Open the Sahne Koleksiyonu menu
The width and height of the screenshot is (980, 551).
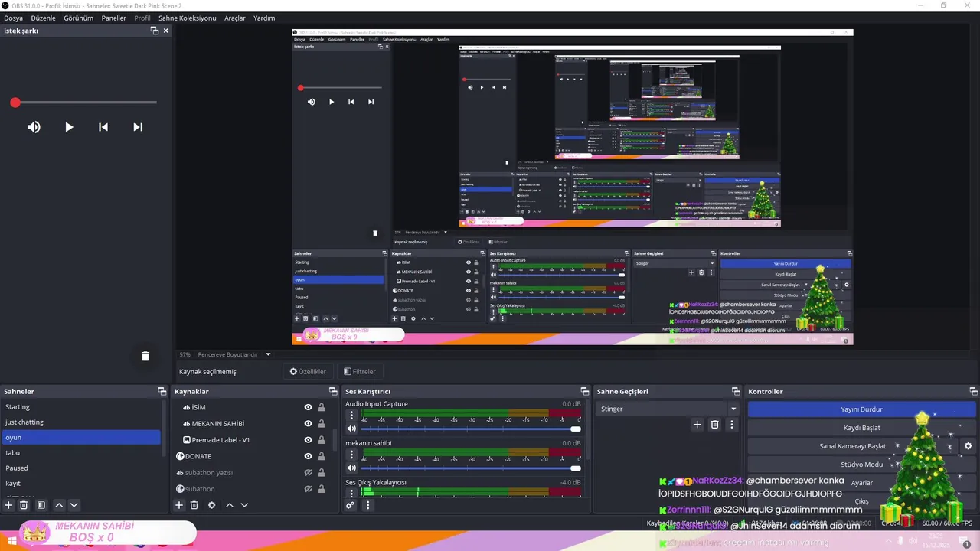(188, 18)
